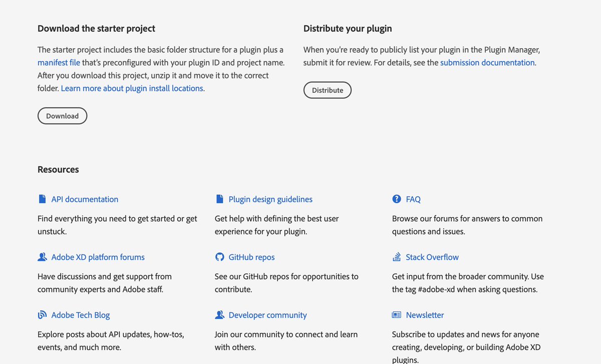Open the Newsletter link
Screen dimensions: 601x364
tap(425, 315)
